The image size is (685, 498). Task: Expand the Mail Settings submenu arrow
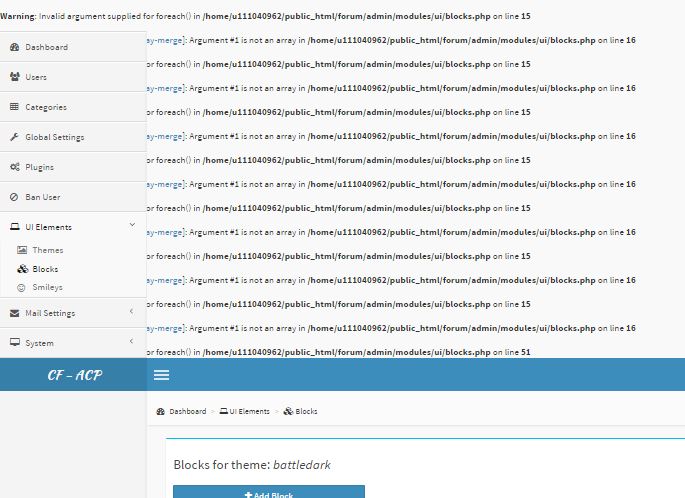click(131, 311)
